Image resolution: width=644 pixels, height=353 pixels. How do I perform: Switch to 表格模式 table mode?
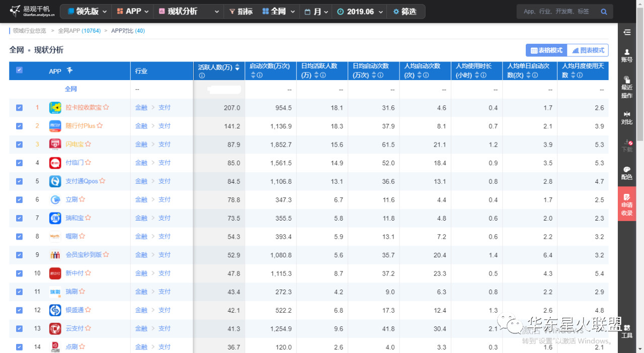[546, 50]
